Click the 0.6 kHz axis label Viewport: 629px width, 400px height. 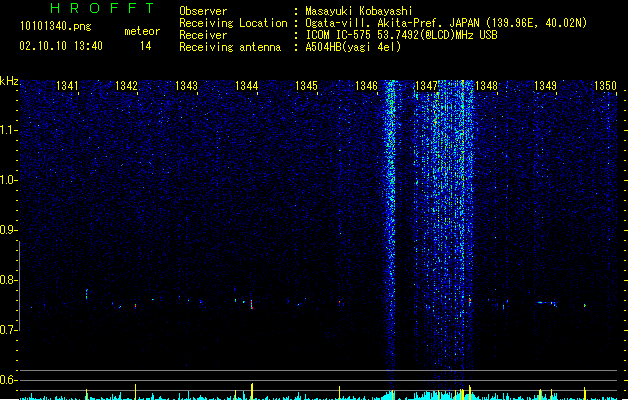[9, 380]
